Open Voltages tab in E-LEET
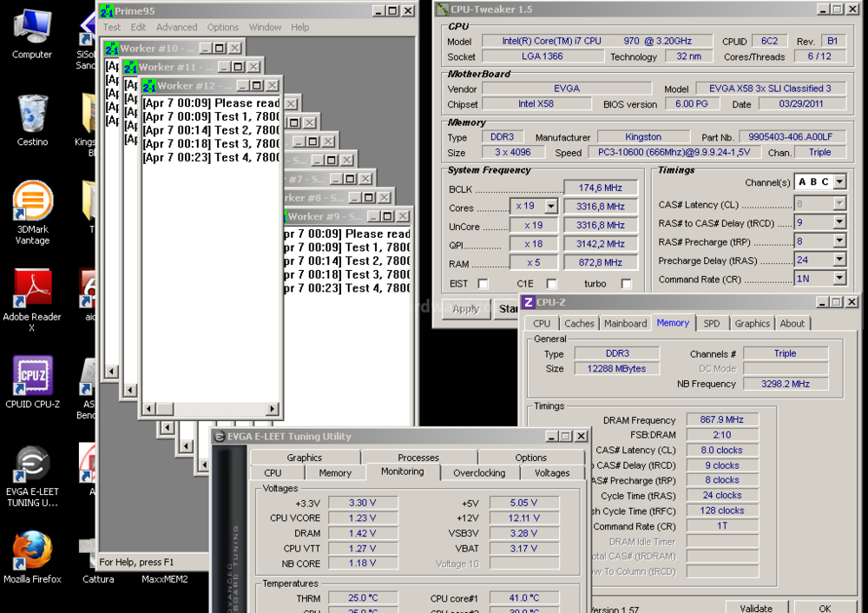The height and width of the screenshot is (613, 868). pos(552,473)
